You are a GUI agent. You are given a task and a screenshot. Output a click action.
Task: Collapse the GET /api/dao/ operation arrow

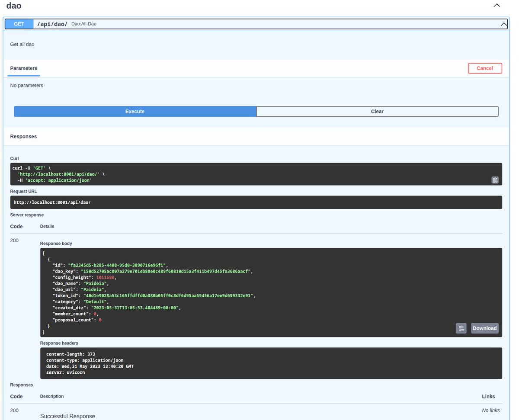click(504, 24)
